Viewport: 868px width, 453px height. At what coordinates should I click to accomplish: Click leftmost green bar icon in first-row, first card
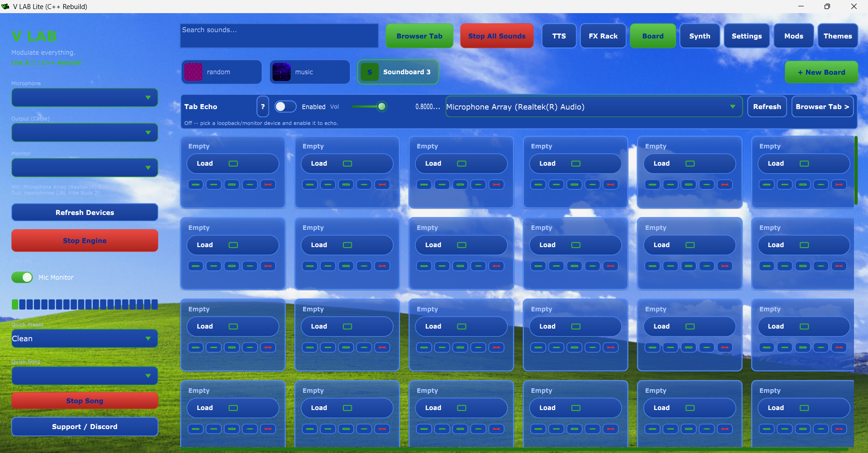click(x=195, y=185)
